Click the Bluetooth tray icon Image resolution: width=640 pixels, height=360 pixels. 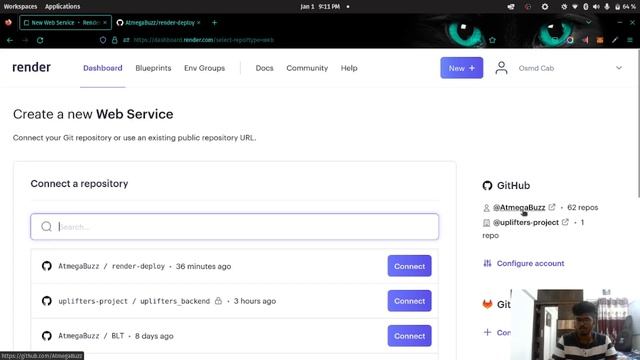tap(586, 7)
